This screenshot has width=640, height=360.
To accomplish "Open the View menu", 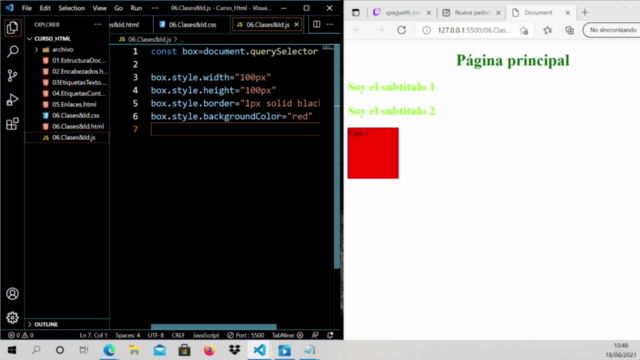I will coord(99,8).
